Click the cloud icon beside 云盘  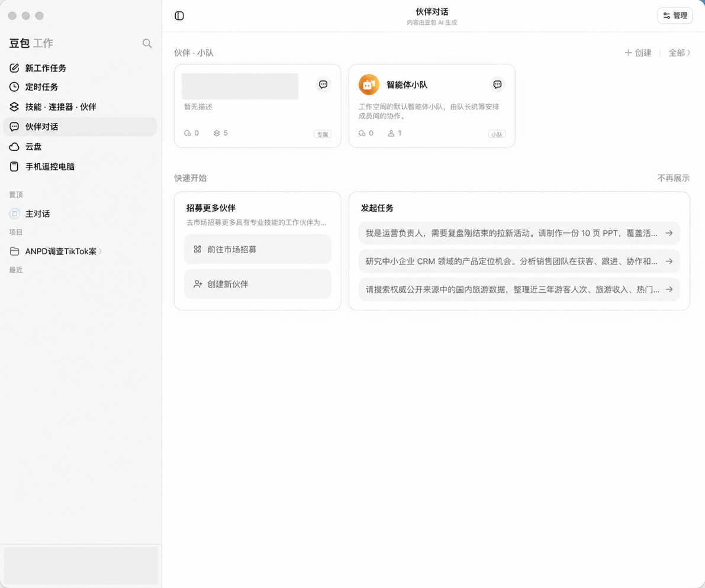click(x=14, y=147)
